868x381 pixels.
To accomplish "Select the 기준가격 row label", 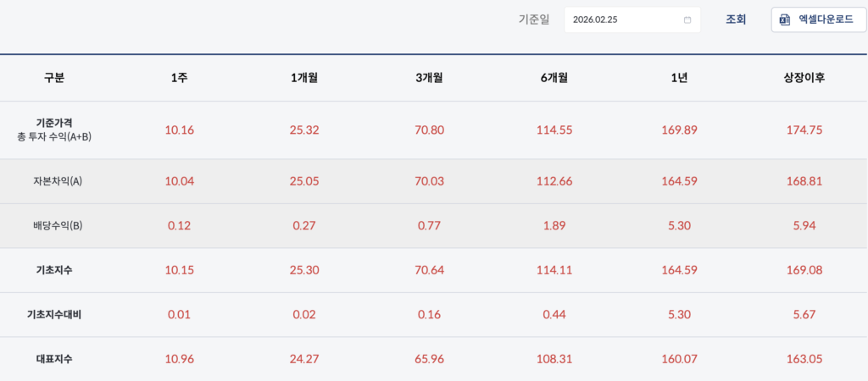I will click(x=54, y=123).
